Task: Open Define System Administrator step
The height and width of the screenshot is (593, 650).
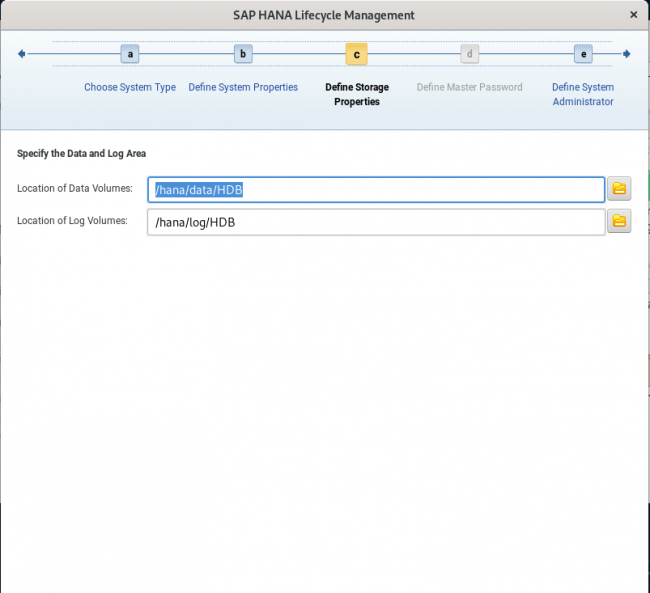Action: [x=583, y=94]
